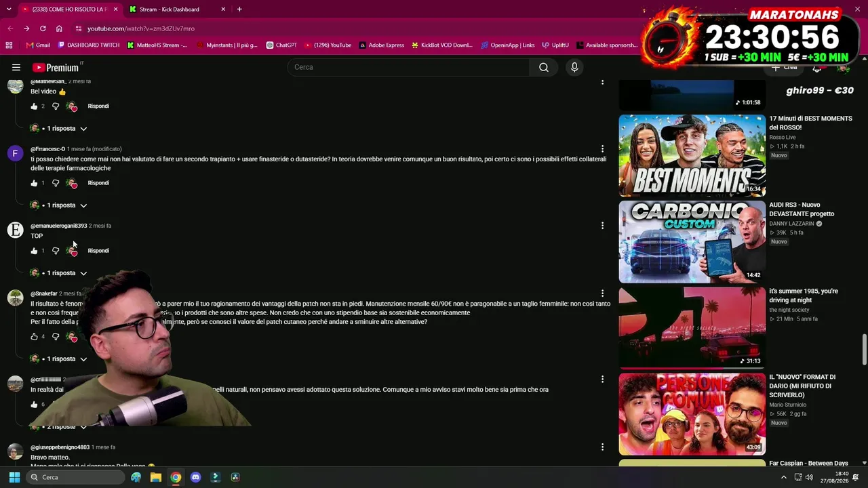Go to YouTube Premium home via logo
The width and height of the screenshot is (868, 488).
(56, 67)
